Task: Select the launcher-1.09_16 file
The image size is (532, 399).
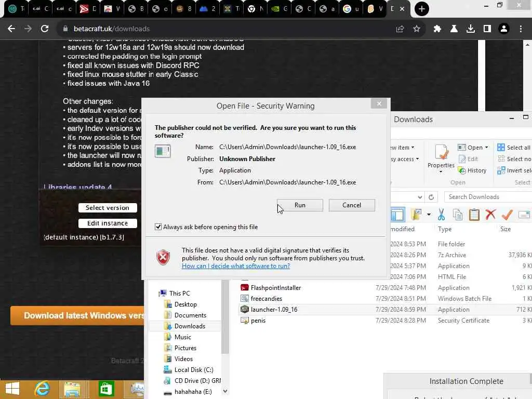Action: click(x=385, y=310)
